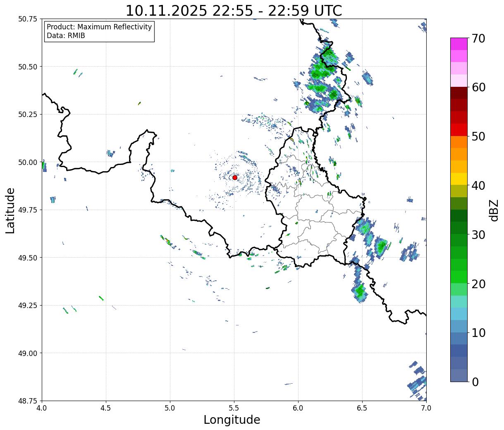This screenshot has width=504, height=430.
Task: Click the longitude tick label "6.5"
Action: [362, 408]
